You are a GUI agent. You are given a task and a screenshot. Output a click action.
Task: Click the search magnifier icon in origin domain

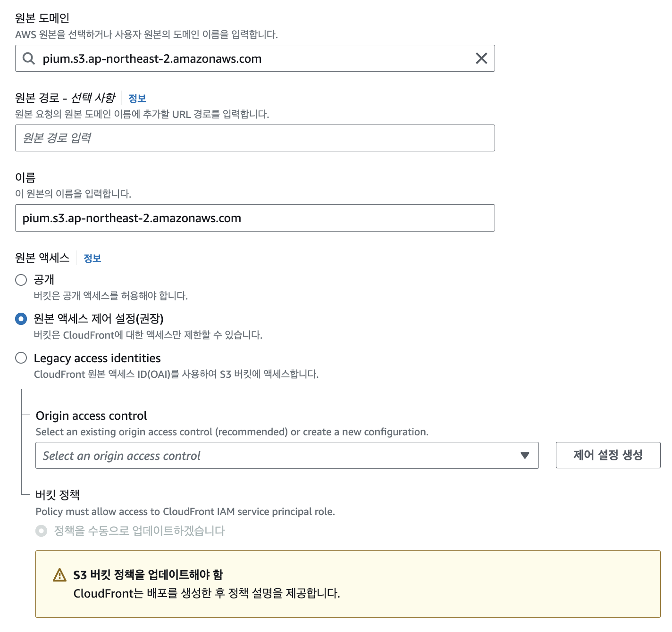coord(29,58)
